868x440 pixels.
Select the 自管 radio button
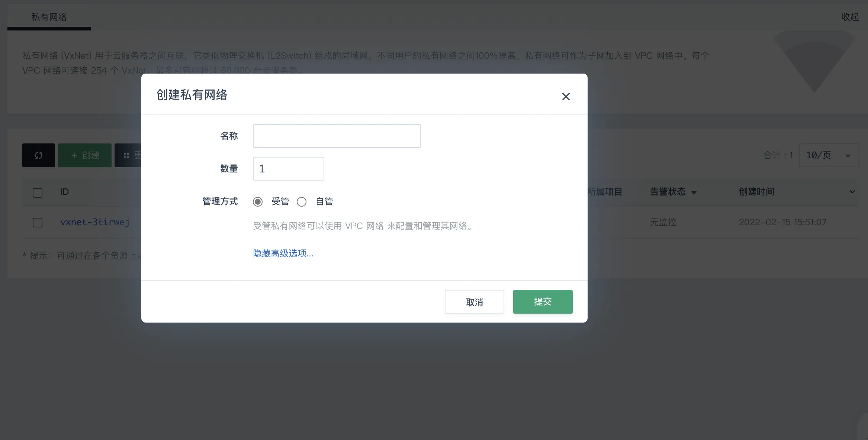click(x=302, y=202)
